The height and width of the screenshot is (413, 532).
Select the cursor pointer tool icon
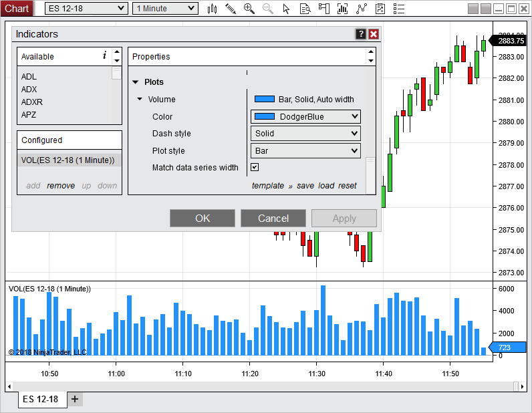(287, 9)
